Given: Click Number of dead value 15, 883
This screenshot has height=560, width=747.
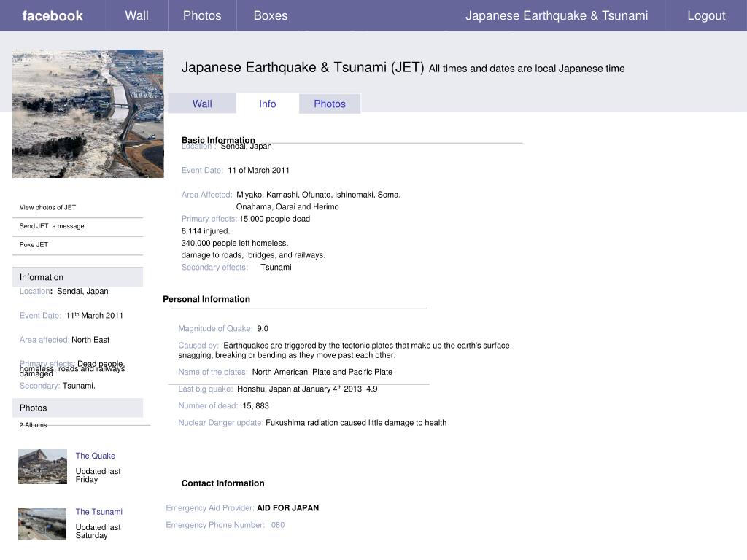Looking at the screenshot, I should pos(256,405).
